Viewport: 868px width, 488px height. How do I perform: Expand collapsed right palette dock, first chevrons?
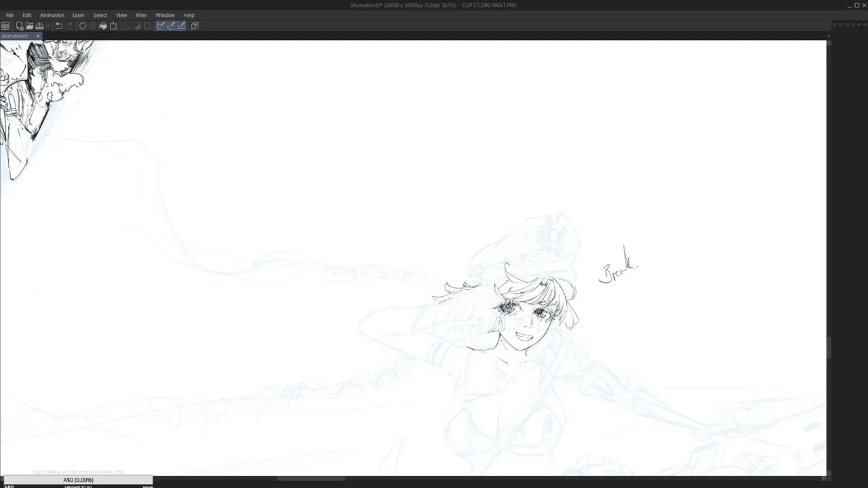(x=835, y=25)
